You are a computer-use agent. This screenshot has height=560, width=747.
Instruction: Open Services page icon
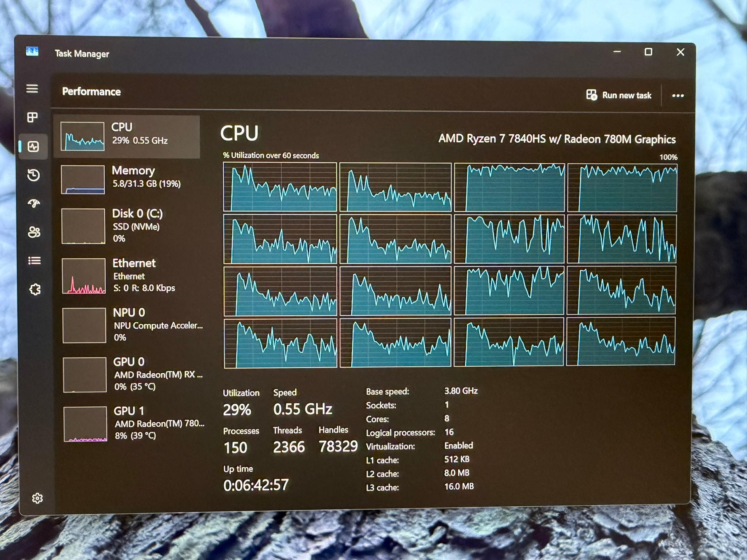click(35, 289)
